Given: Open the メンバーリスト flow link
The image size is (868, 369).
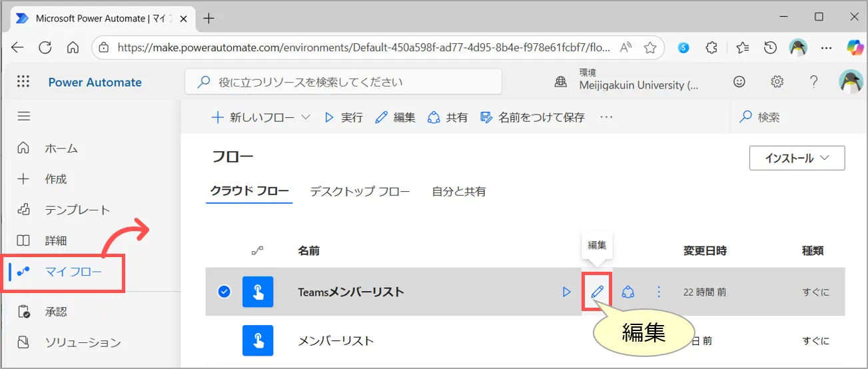Looking at the screenshot, I should click(x=335, y=340).
